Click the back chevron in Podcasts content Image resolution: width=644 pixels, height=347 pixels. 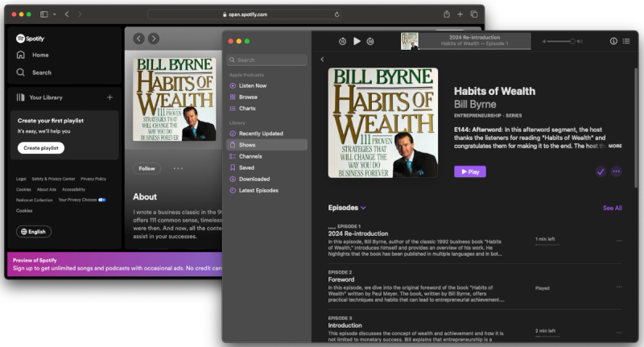323,60
